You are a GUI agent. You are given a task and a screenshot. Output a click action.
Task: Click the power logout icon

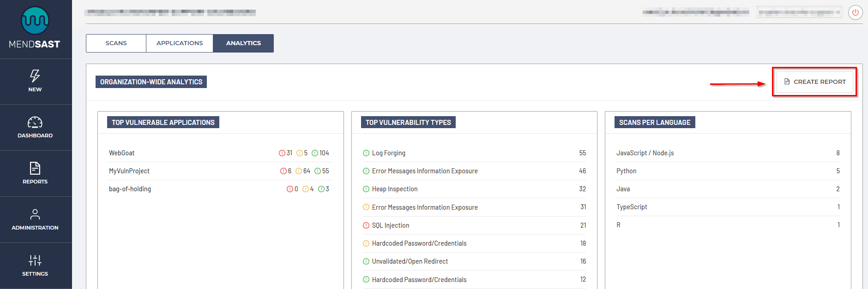(855, 12)
